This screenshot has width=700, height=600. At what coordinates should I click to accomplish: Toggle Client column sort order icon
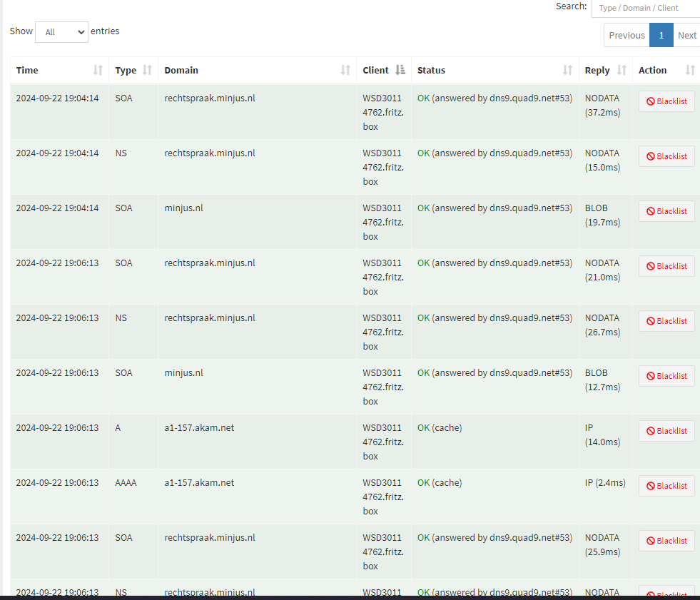pos(400,70)
